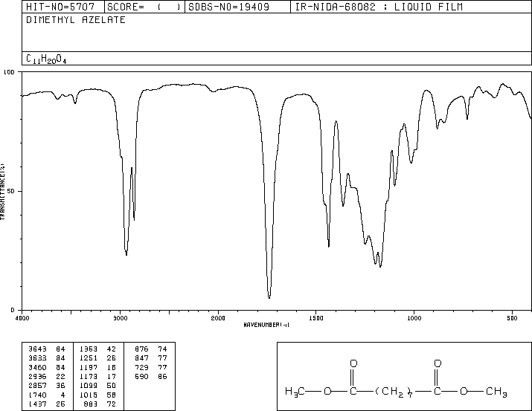Click the 1000 wavenumber axis label
The width and height of the screenshot is (532, 411).
414,318
